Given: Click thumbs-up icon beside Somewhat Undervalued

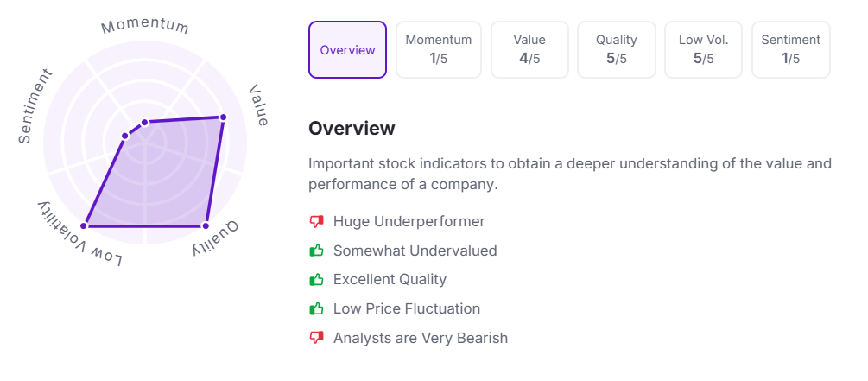Looking at the screenshot, I should pyautogui.click(x=316, y=251).
